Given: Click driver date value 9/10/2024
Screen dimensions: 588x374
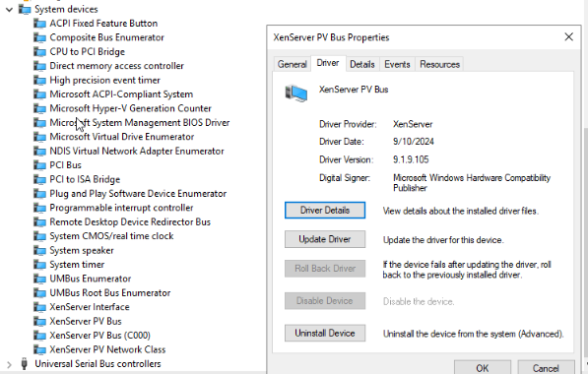Looking at the screenshot, I should coord(414,142).
